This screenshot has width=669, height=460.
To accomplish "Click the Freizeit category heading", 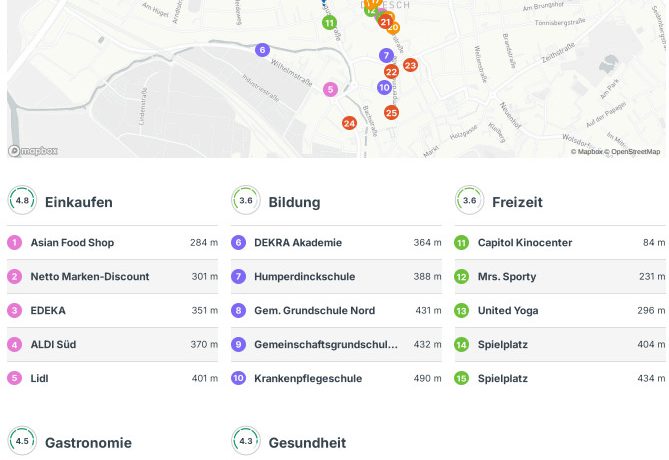I will click(x=517, y=202).
